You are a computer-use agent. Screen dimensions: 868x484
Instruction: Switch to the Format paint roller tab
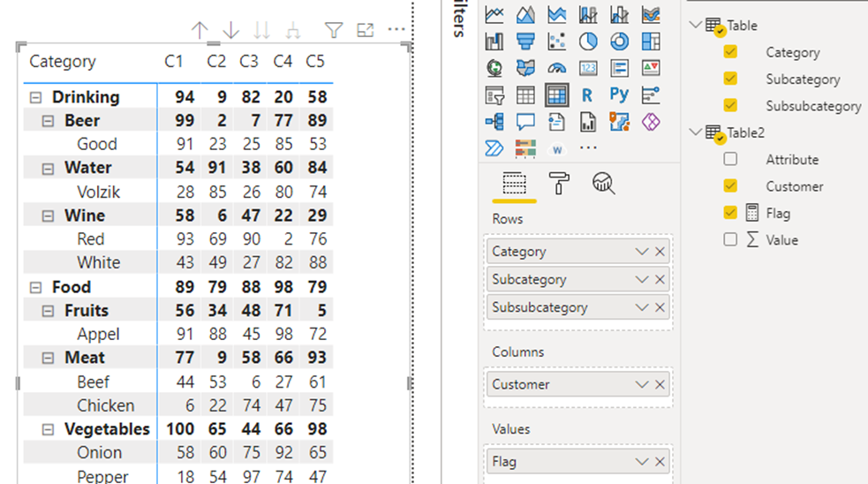(559, 184)
